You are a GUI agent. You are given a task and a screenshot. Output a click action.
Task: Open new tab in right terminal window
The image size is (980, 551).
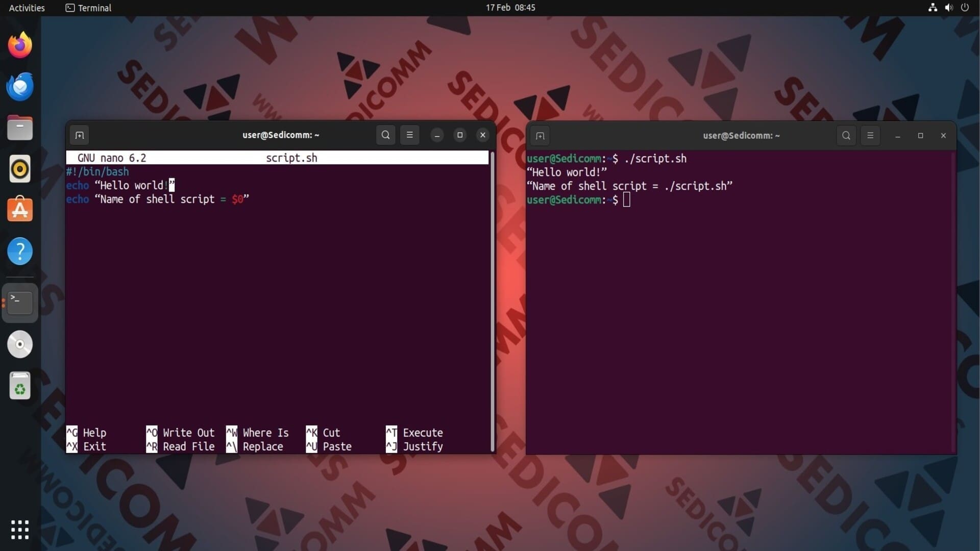(540, 136)
